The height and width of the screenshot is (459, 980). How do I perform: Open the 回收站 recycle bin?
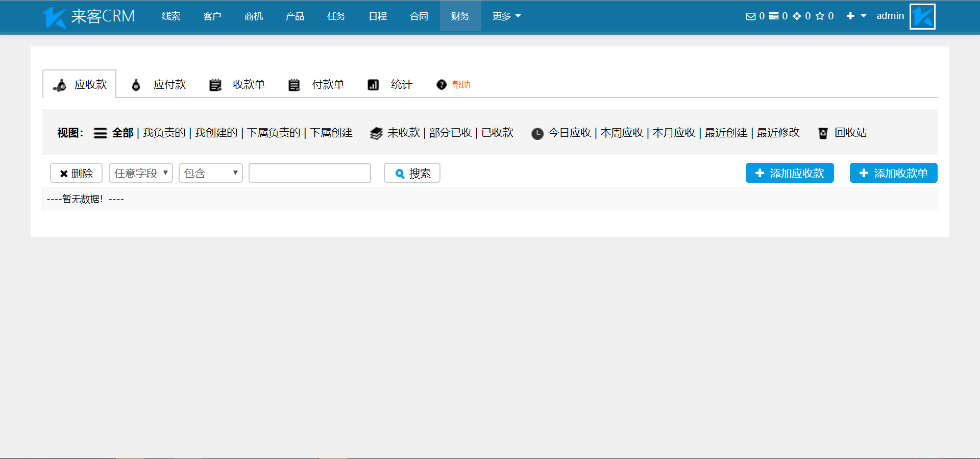point(850,133)
